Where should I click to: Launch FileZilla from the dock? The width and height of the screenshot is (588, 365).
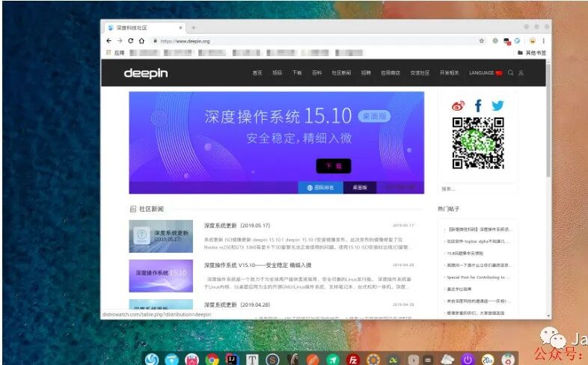click(x=353, y=360)
